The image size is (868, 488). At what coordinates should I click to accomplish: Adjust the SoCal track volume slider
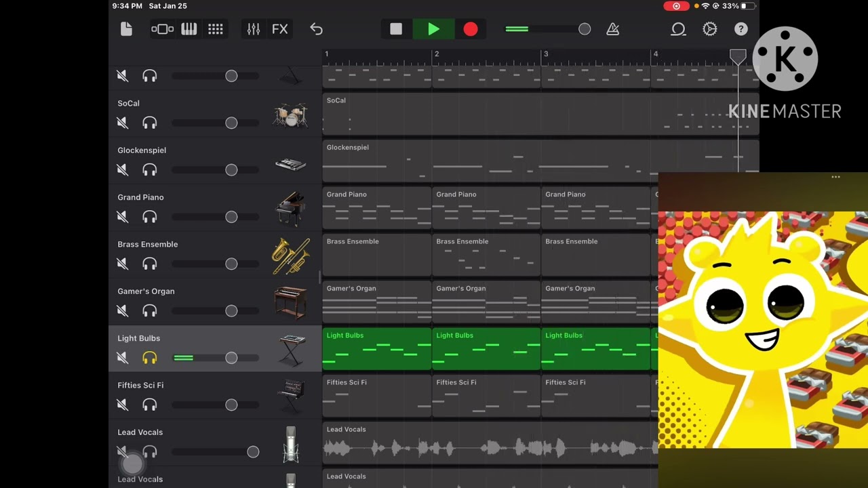click(216, 123)
